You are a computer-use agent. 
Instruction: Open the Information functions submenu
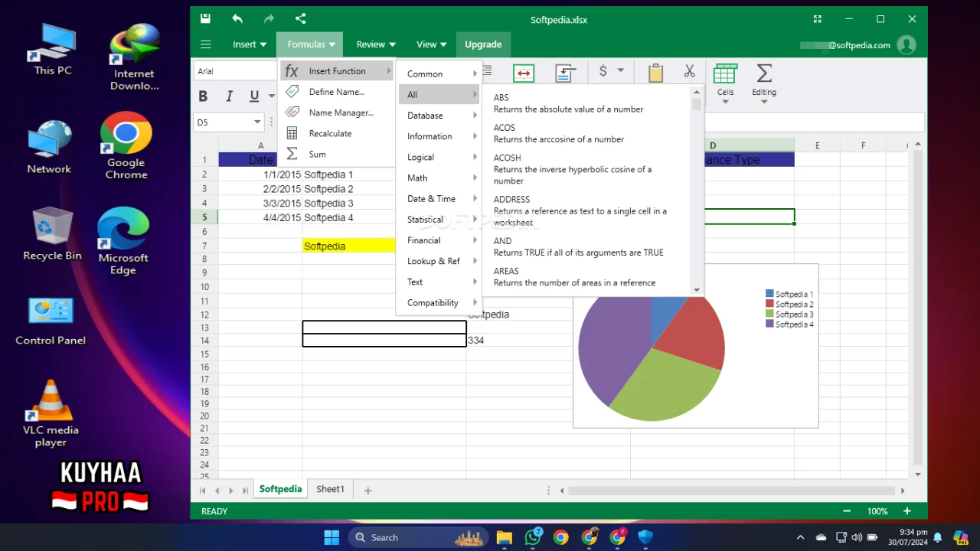pyautogui.click(x=439, y=136)
